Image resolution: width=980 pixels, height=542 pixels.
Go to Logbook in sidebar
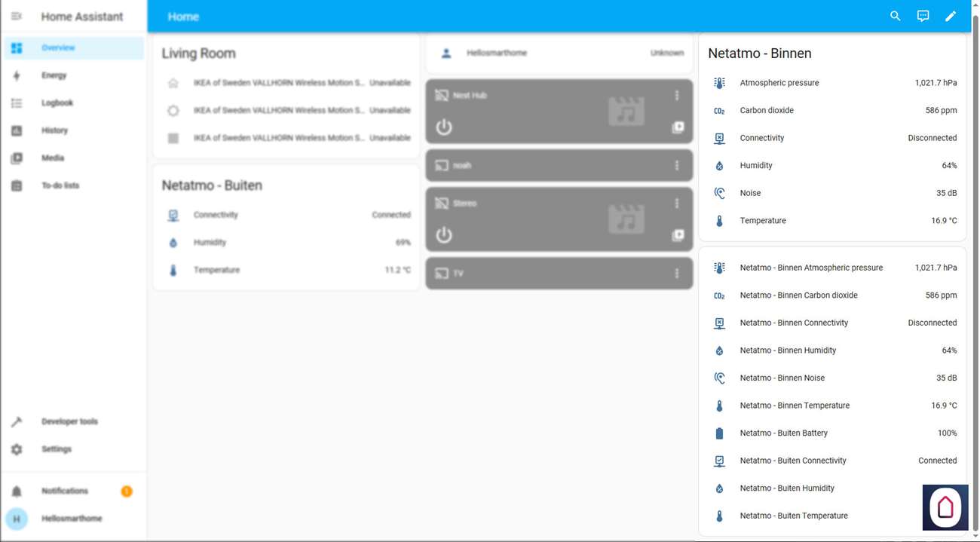tap(57, 103)
